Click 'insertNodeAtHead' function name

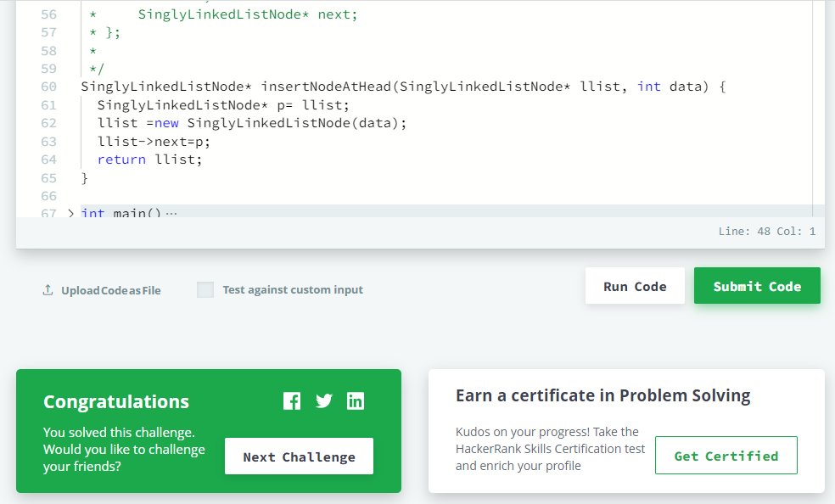pyautogui.click(x=326, y=87)
